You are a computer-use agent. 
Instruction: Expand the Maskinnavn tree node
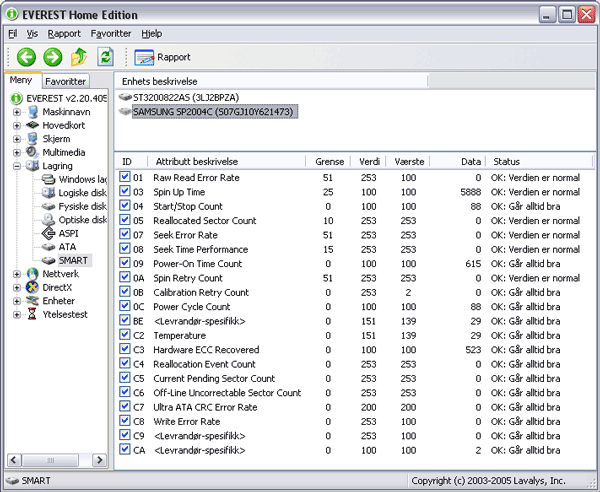[x=16, y=112]
